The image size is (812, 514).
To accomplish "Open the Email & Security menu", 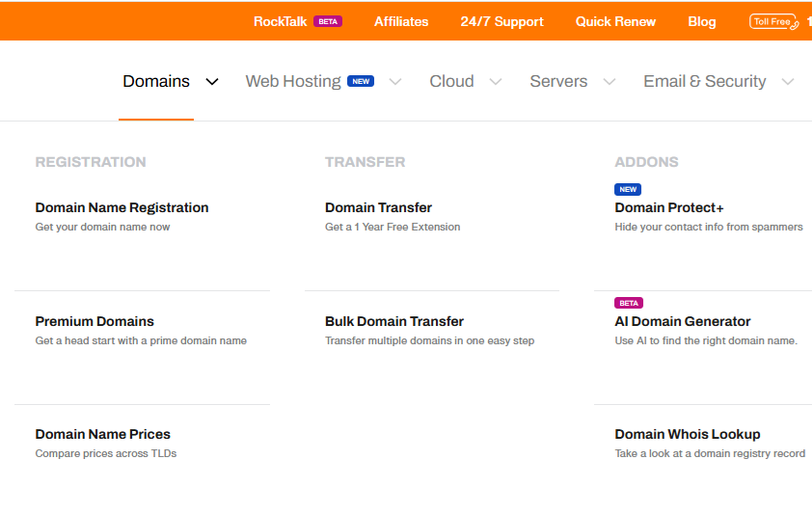I will (704, 81).
